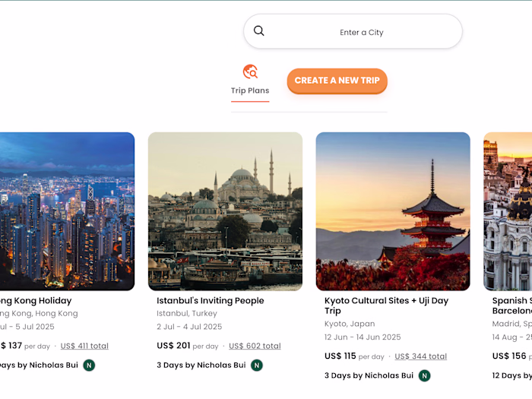Click the US$ 411 total link
Image resolution: width=532 pixels, height=399 pixels.
point(84,346)
